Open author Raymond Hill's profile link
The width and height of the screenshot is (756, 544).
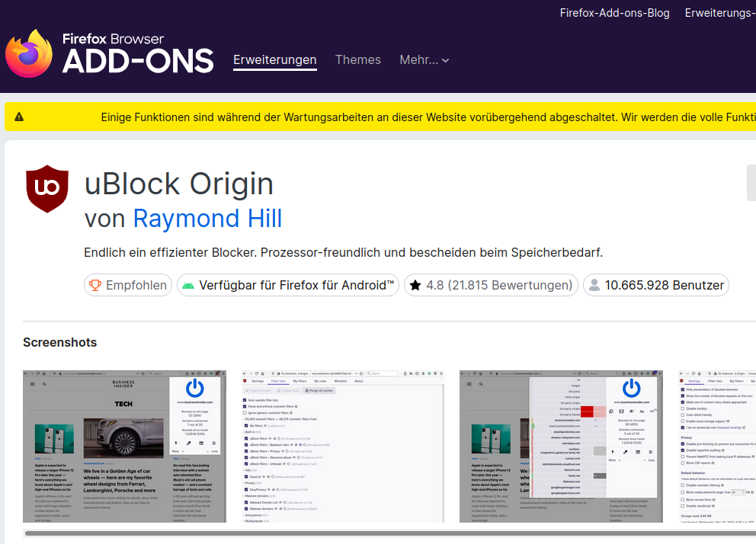pyautogui.click(x=207, y=218)
